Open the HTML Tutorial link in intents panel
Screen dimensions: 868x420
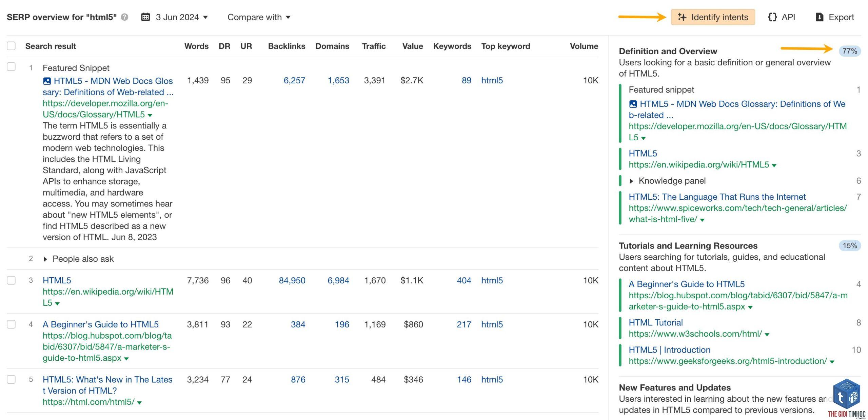656,322
